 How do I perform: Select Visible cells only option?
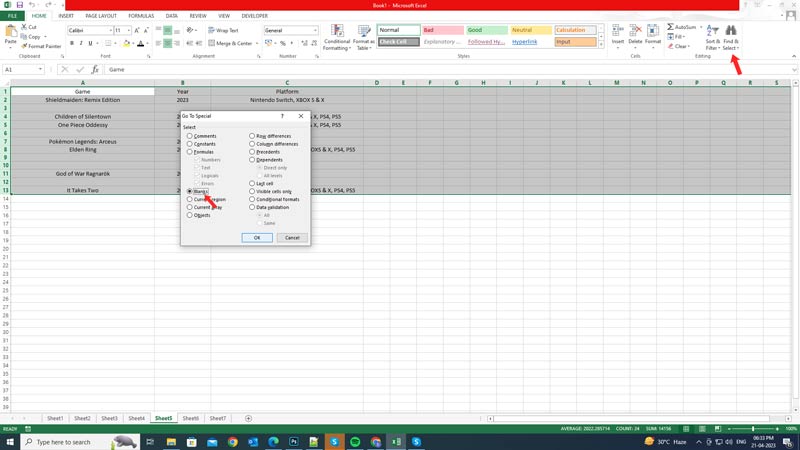tap(252, 191)
